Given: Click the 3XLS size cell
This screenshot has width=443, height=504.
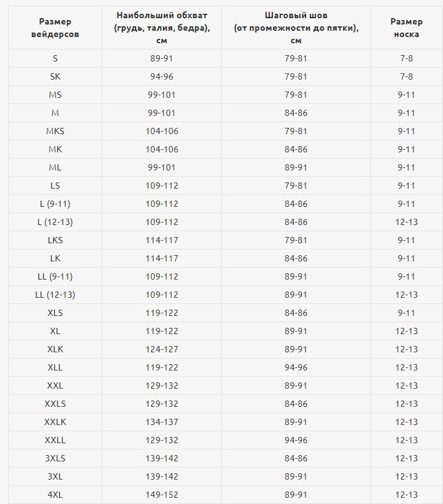Looking at the screenshot, I should click(55, 458).
